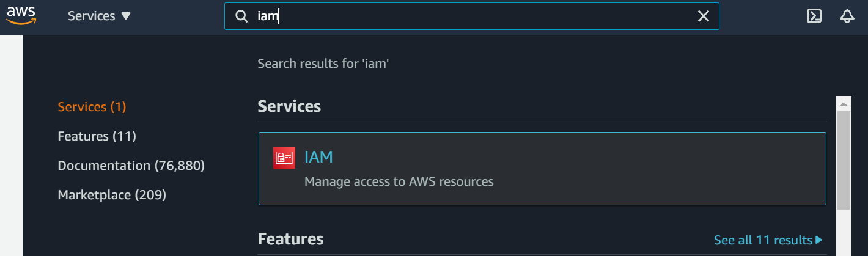Open the Services menu in header
868x256 pixels.
click(99, 16)
